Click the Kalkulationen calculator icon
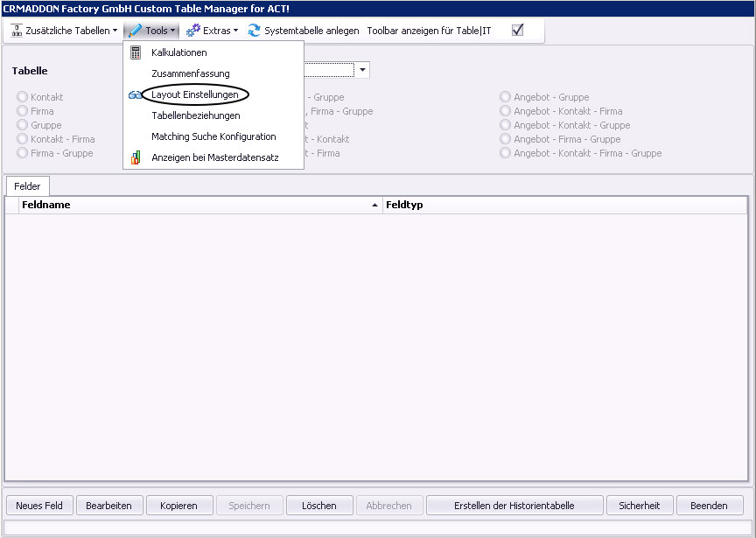The image size is (756, 538). [136, 52]
